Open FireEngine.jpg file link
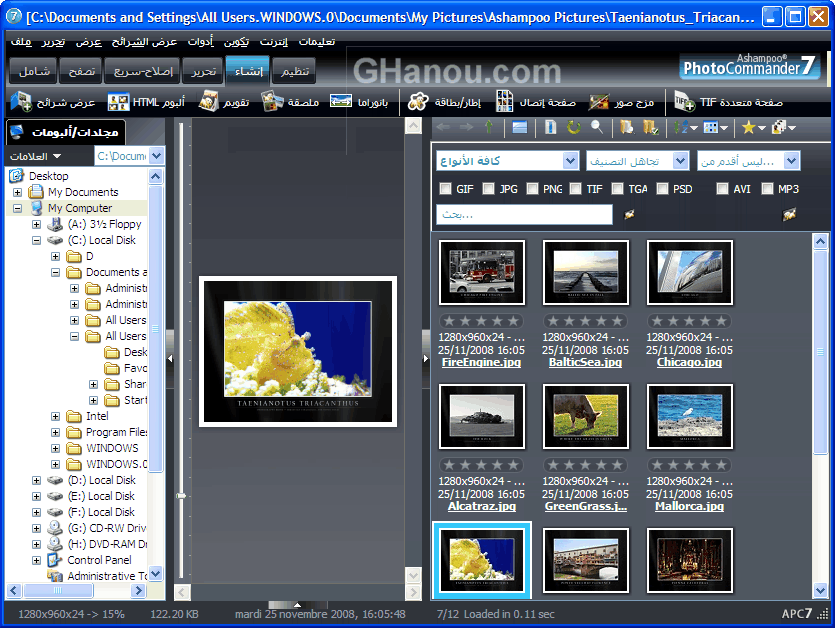 (481, 362)
